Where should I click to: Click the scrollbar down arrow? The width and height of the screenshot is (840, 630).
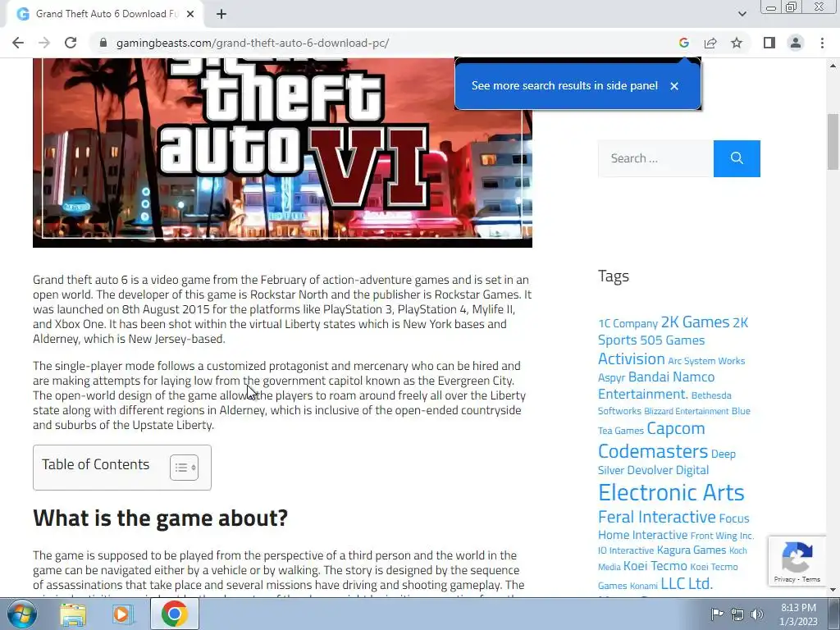[x=833, y=590]
